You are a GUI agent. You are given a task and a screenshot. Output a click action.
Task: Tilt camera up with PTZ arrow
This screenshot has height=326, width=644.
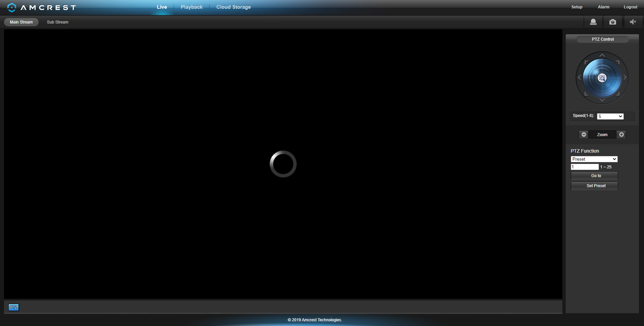pos(602,55)
